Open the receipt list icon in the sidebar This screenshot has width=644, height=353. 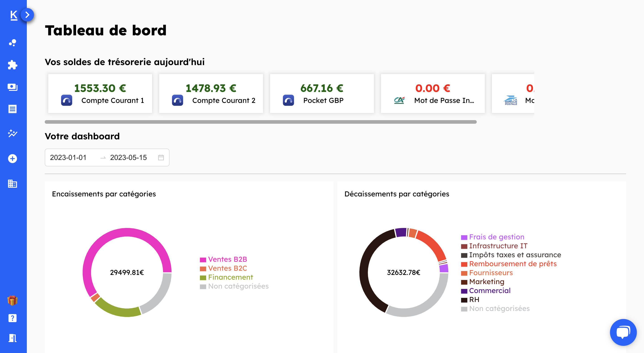[x=13, y=109]
